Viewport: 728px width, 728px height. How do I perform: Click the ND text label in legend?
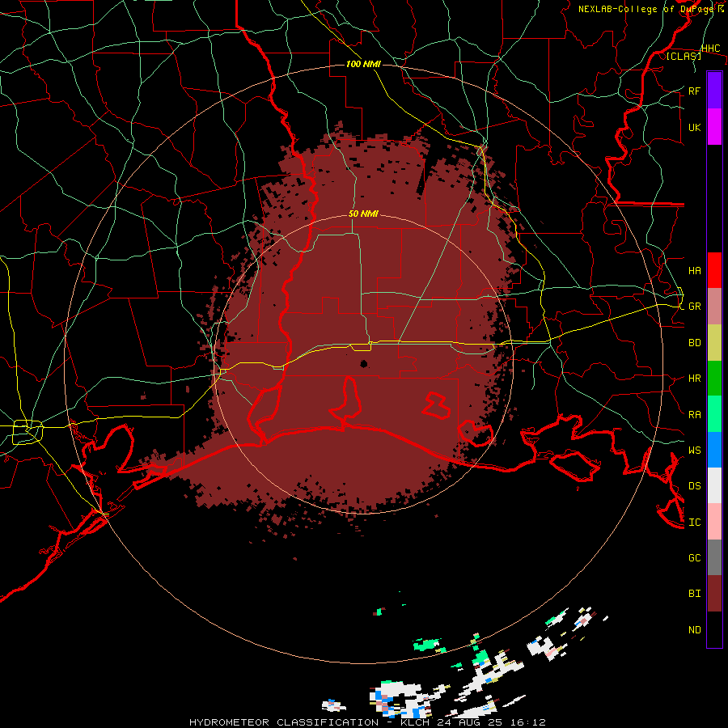(x=694, y=630)
